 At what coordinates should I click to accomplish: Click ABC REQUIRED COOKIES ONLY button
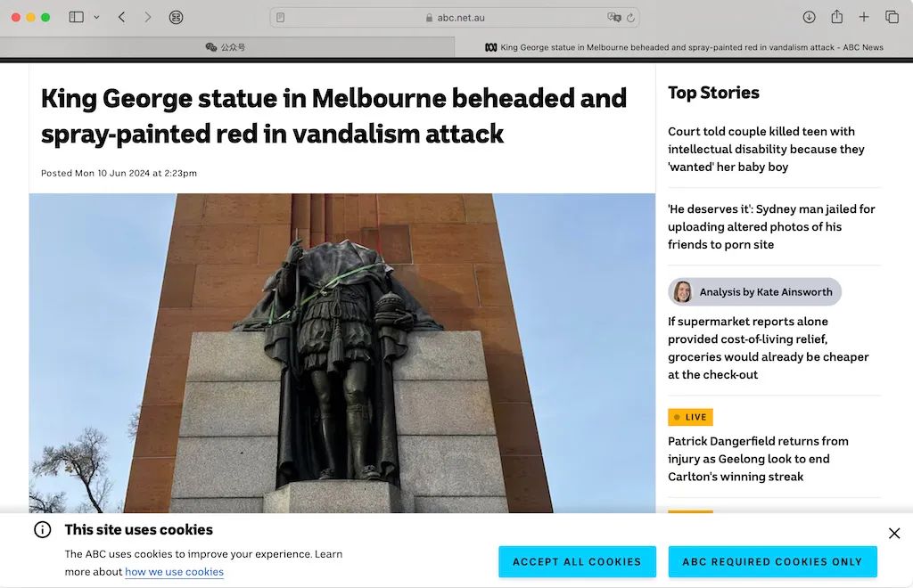[772, 562]
